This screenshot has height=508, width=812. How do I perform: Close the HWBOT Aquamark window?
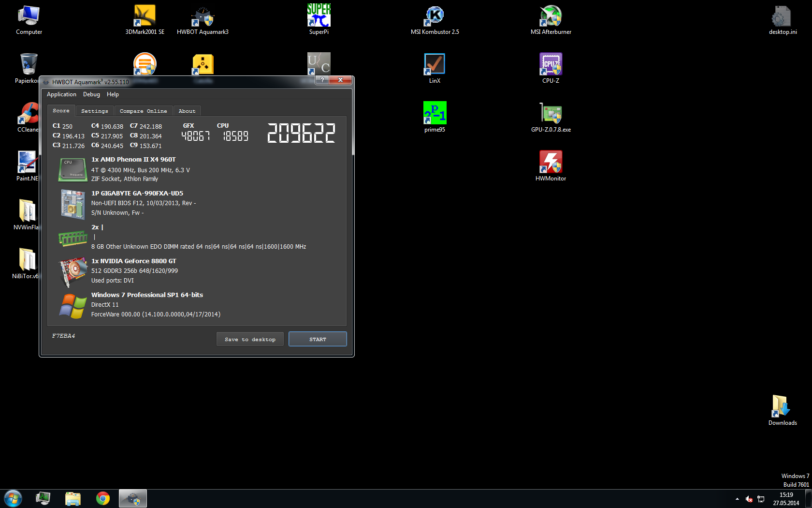tap(341, 80)
